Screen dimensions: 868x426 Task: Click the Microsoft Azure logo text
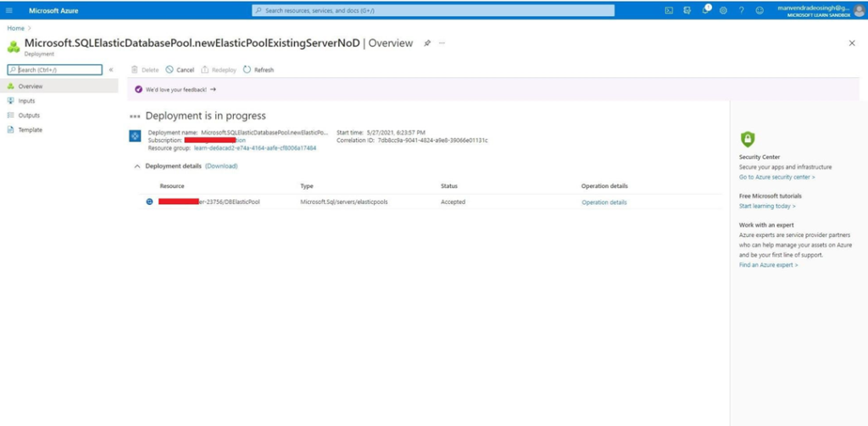click(x=53, y=10)
